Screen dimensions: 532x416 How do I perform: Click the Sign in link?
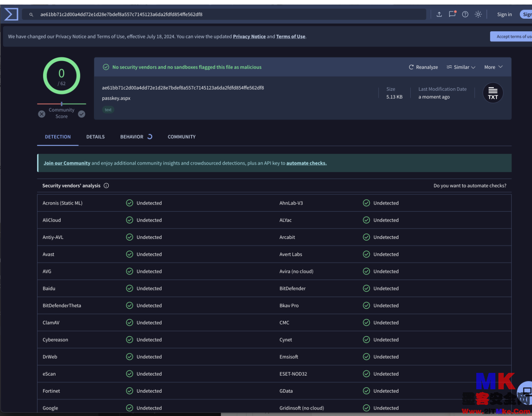click(505, 15)
